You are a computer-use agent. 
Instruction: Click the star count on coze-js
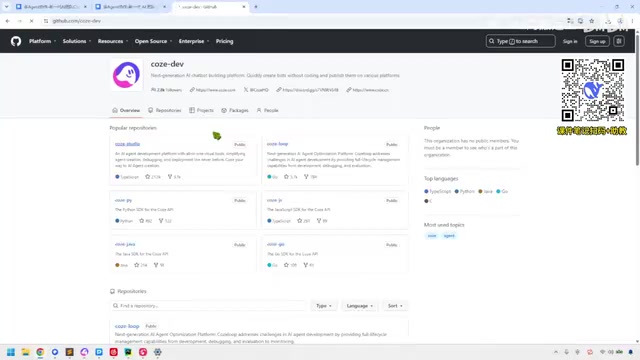(x=304, y=221)
